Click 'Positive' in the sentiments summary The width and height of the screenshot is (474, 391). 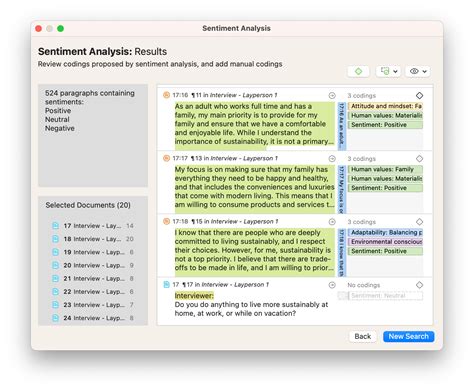(x=58, y=111)
